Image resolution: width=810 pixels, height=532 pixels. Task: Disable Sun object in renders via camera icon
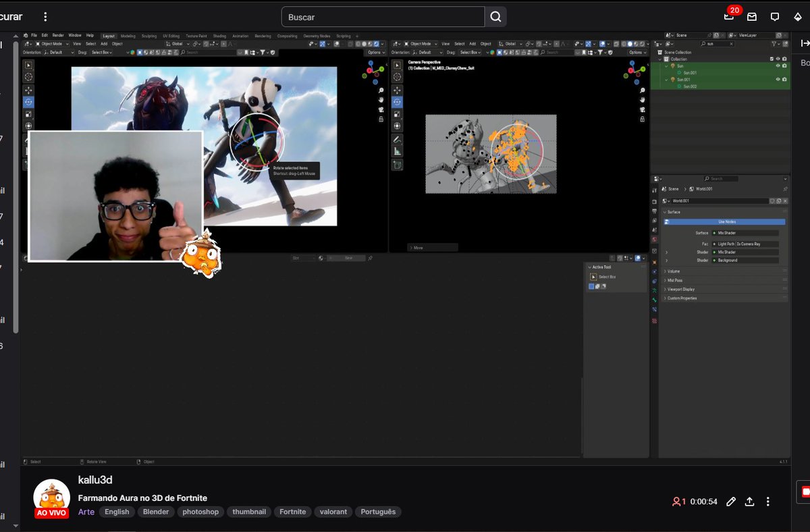784,65
